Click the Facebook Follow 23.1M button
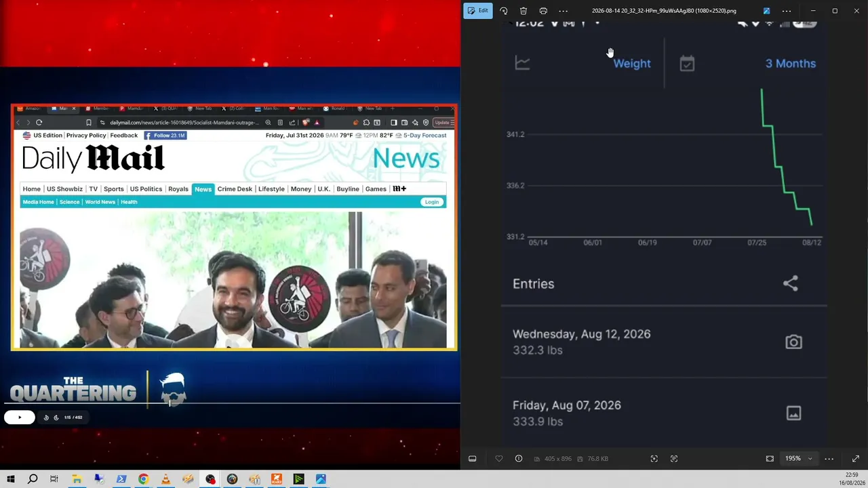The image size is (868, 488). 165,136
